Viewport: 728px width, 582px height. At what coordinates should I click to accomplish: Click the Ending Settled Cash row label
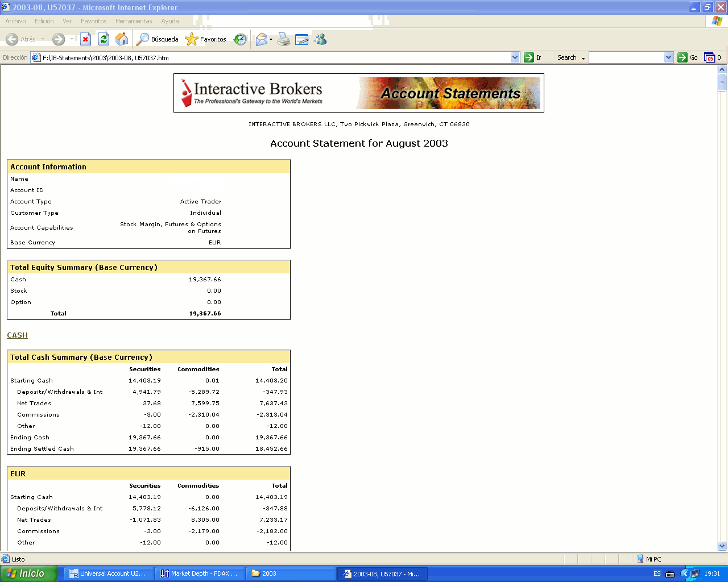[x=42, y=449]
